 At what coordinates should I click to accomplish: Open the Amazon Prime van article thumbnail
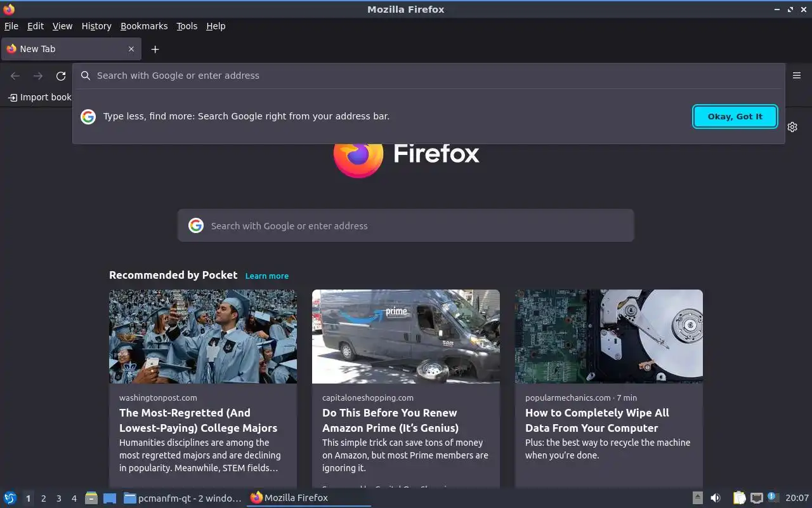tap(406, 337)
